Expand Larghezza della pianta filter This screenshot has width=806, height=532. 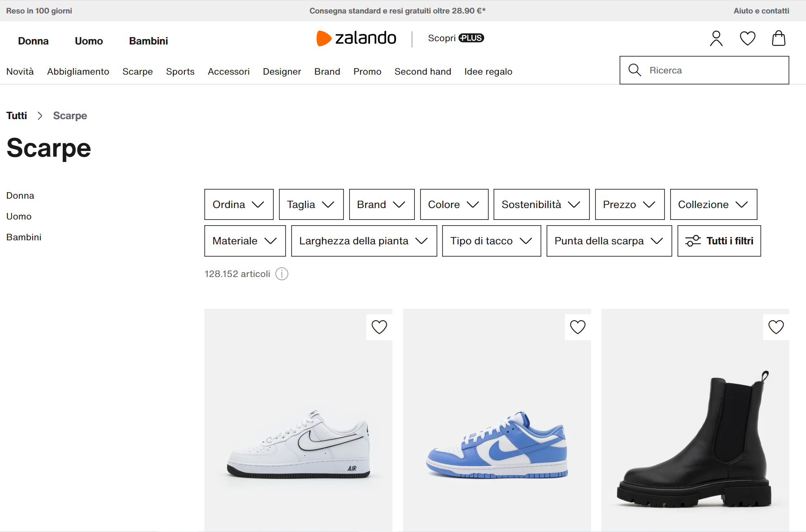click(364, 241)
